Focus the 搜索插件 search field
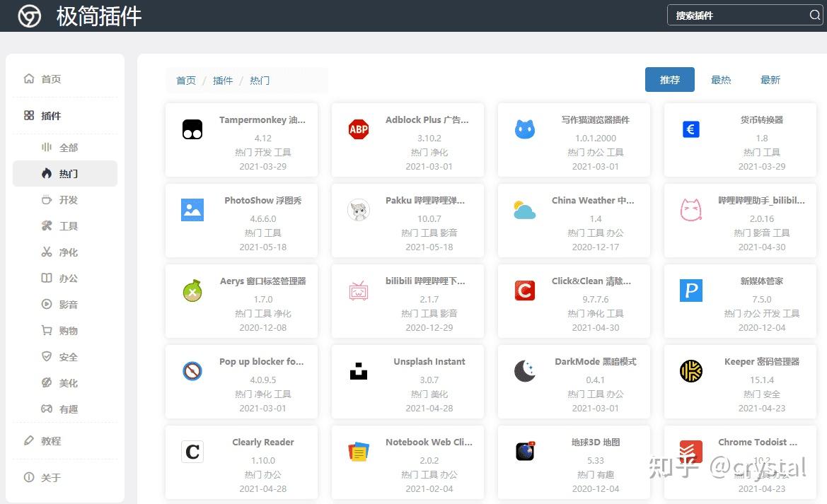Viewport: 827px width, 504px height. [745, 16]
